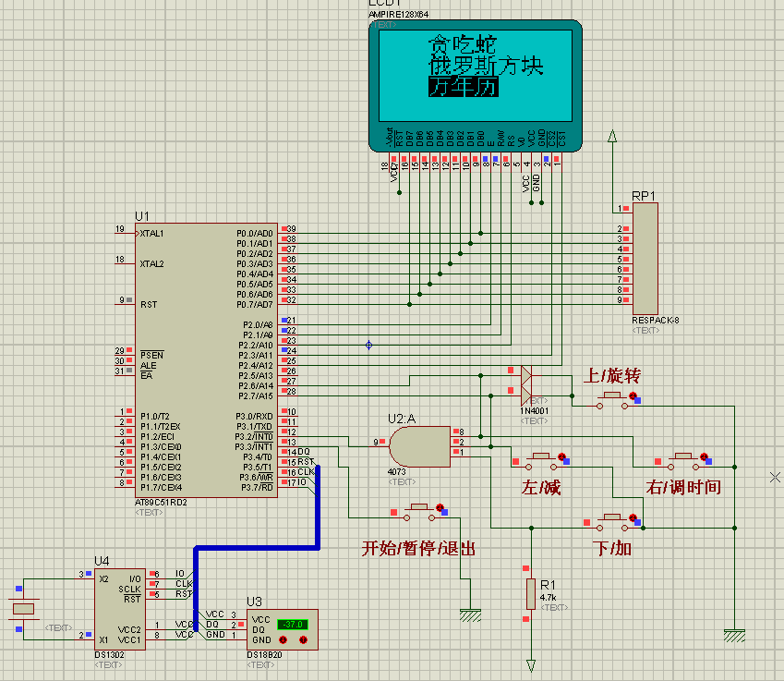The image size is (784, 681).
Task: Select the 1N4001 diode label text
Action: 535,411
